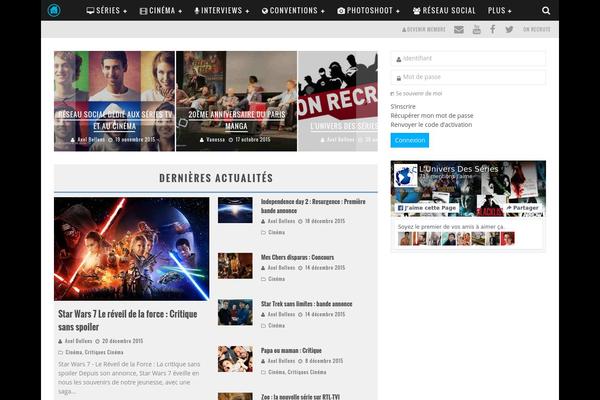Image resolution: width=600 pixels, height=400 pixels.
Task: Expand the Plus menu
Action: coord(499,11)
